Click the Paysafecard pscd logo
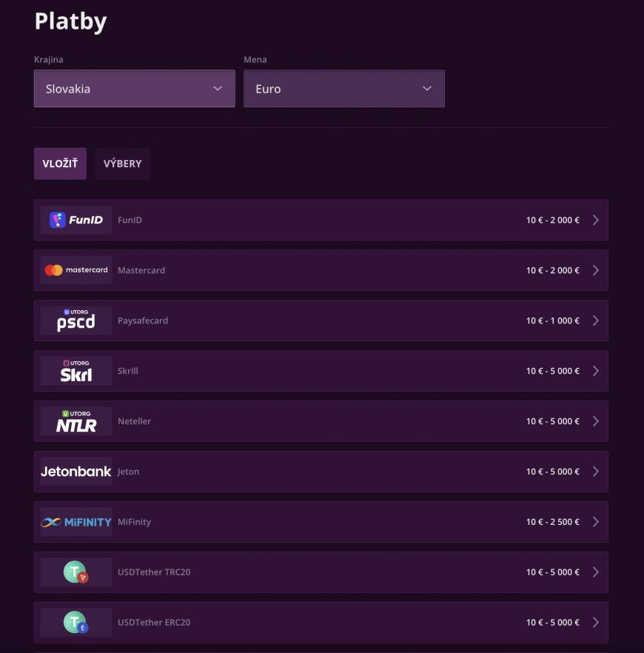 point(76,321)
